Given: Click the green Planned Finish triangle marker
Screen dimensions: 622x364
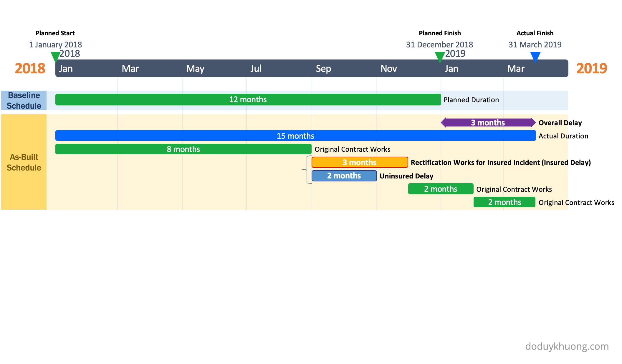Looking at the screenshot, I should pyautogui.click(x=440, y=57).
